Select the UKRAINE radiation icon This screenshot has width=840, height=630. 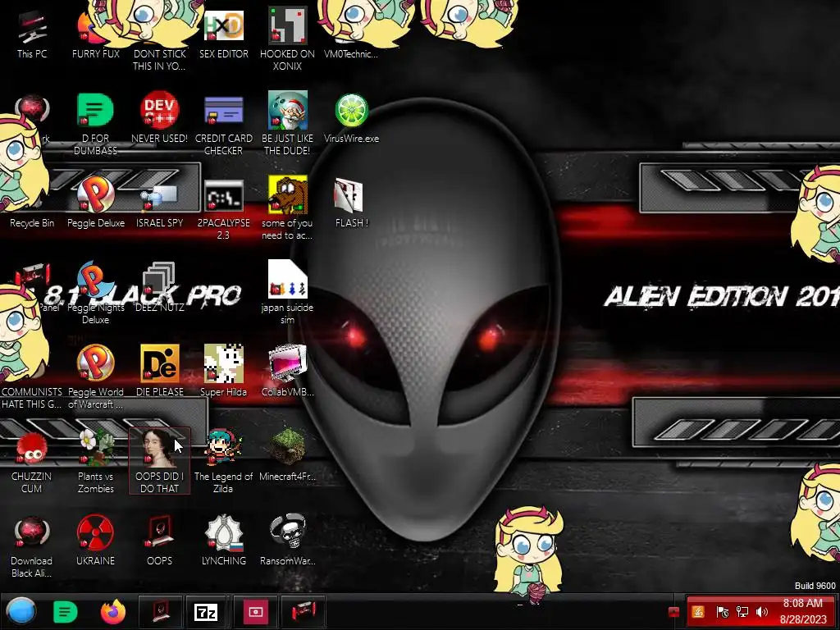pyautogui.click(x=95, y=541)
